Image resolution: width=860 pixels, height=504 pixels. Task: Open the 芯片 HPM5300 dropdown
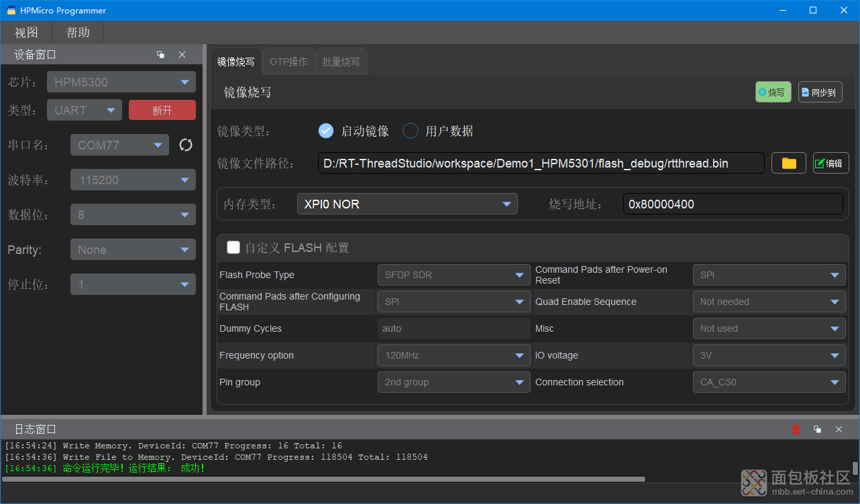[x=121, y=82]
